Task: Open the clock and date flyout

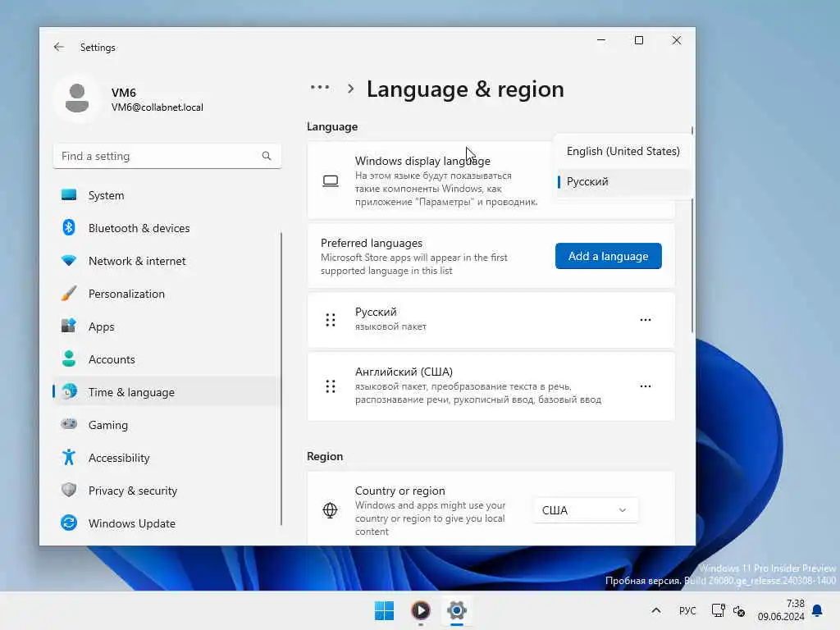Action: [781, 610]
